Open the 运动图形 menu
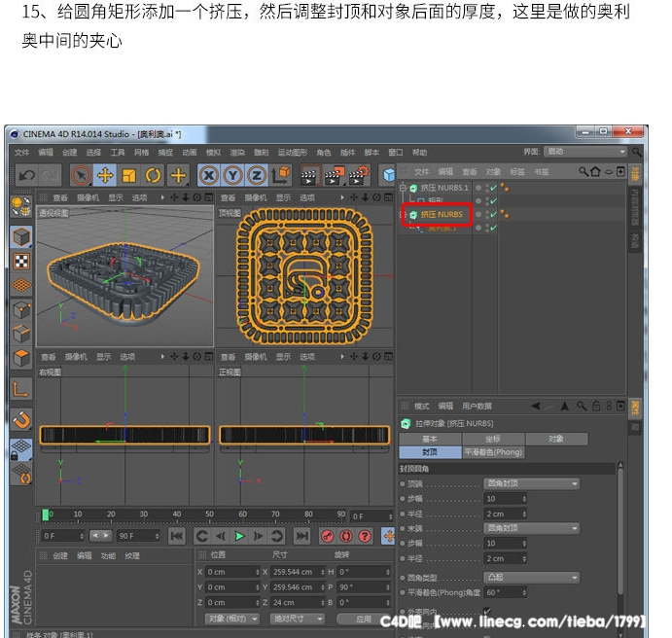The height and width of the screenshot is (638, 672). point(293,152)
